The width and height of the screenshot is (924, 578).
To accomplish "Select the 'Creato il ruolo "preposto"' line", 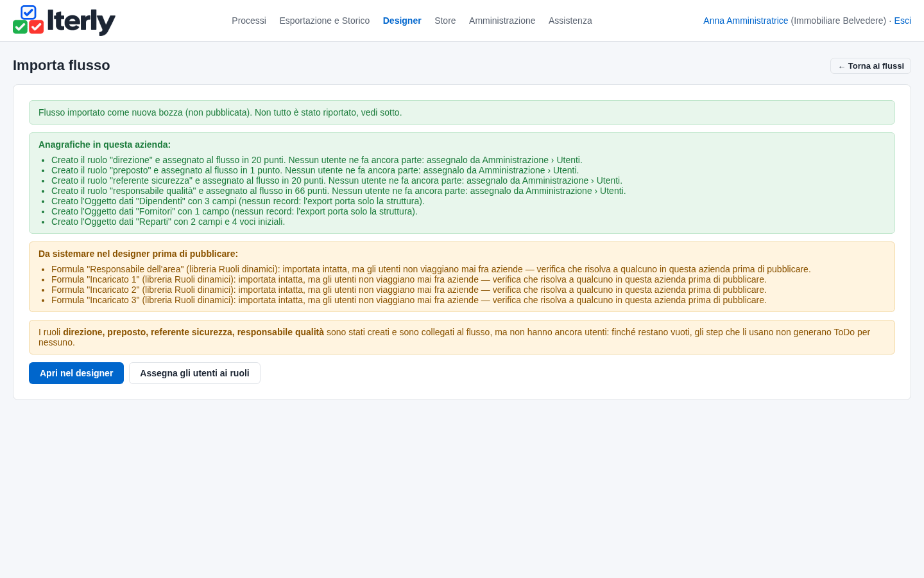I will [315, 170].
